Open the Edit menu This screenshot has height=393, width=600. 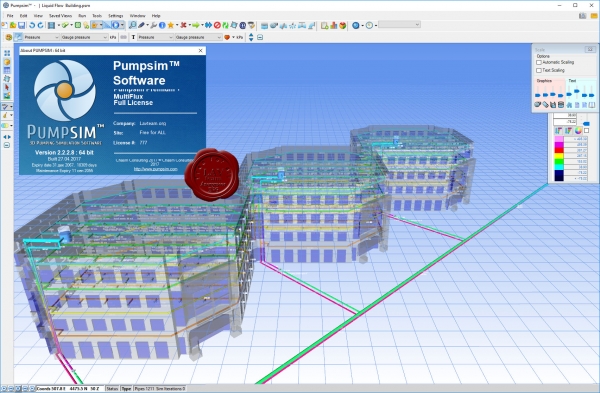(23, 16)
